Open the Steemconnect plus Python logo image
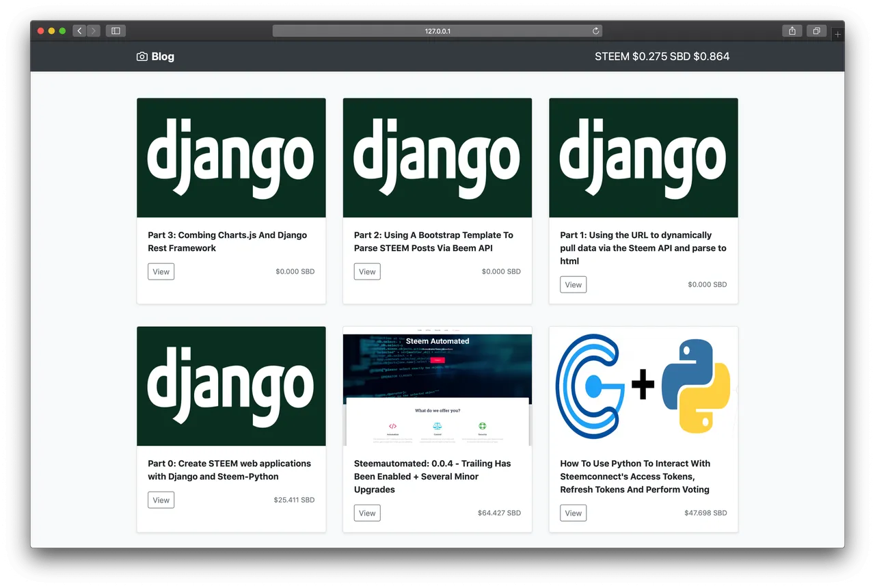 pos(643,386)
